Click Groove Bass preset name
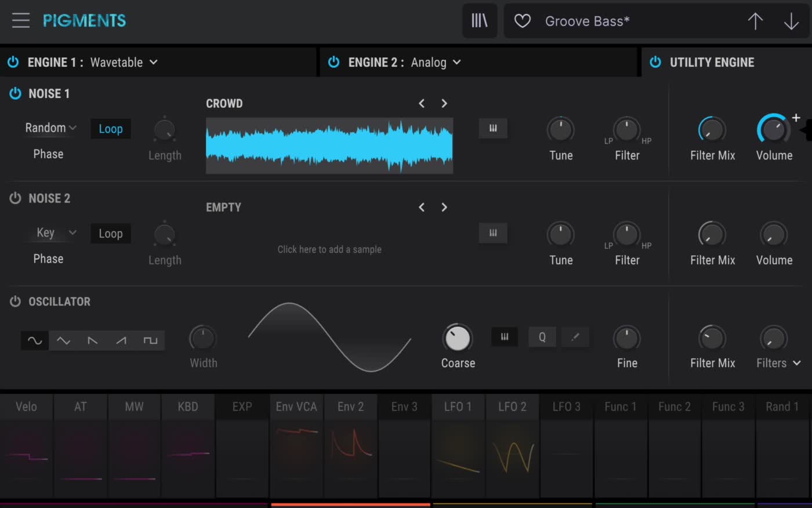The height and width of the screenshot is (508, 812). pos(587,21)
